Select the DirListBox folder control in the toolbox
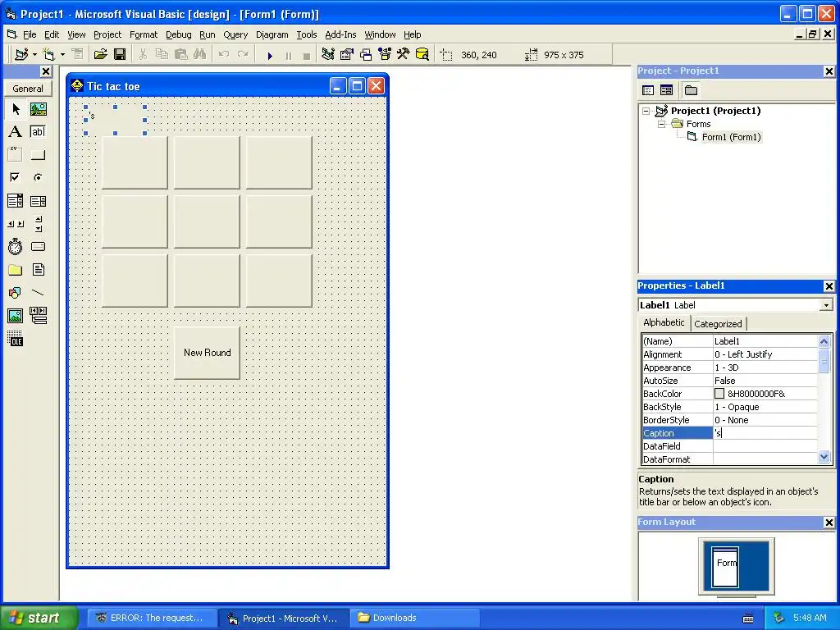This screenshot has height=630, width=840. point(16,269)
